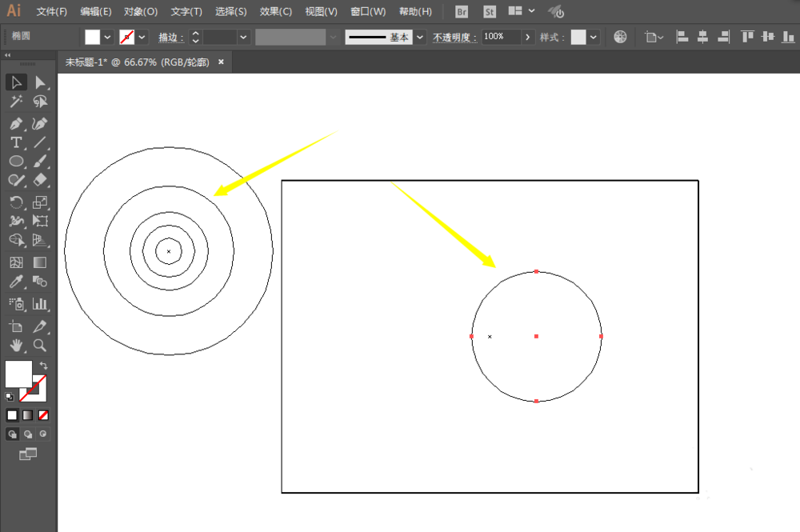Set paint mode to None
Image resolution: width=800 pixels, height=532 pixels.
(44, 415)
